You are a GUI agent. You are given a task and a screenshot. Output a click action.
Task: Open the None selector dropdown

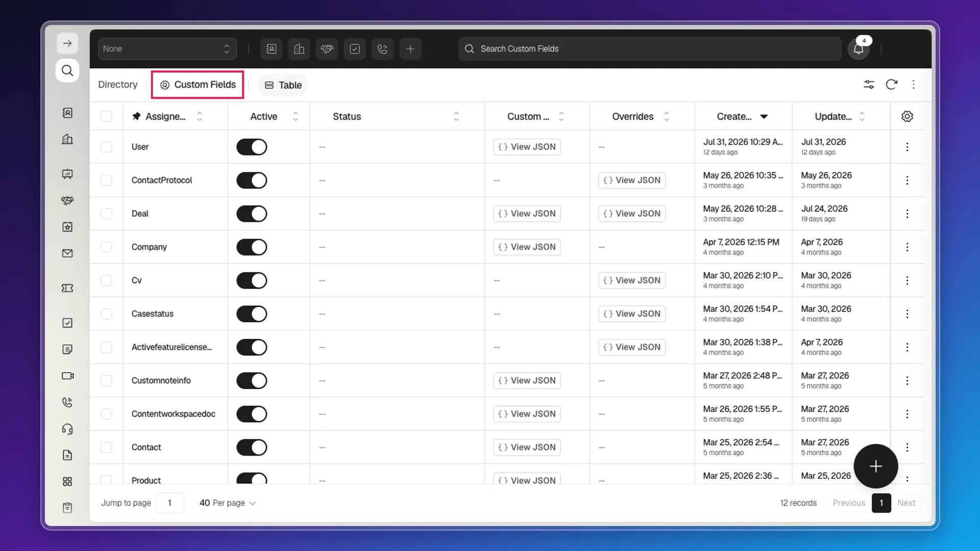point(167,49)
